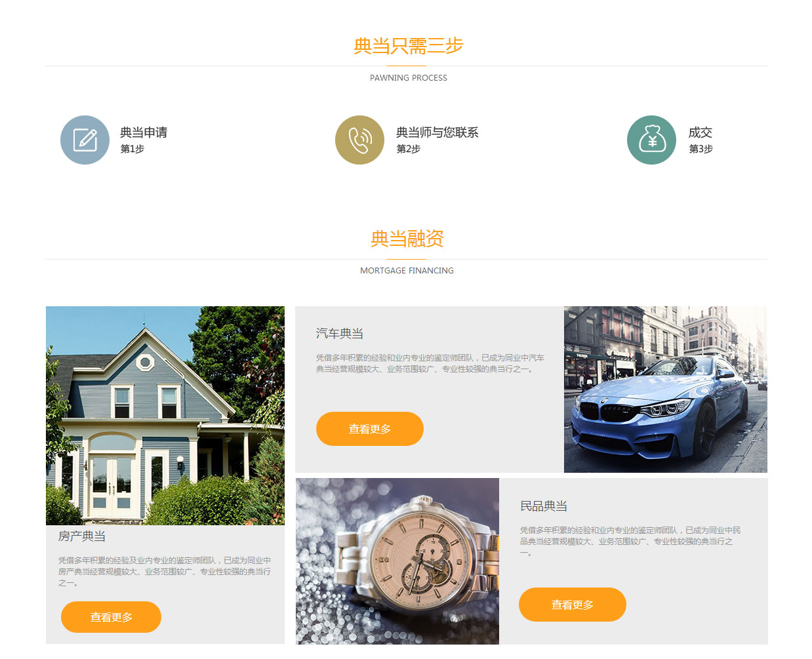
Task: Click 查看更多 under 民品典当
Action: (x=573, y=605)
